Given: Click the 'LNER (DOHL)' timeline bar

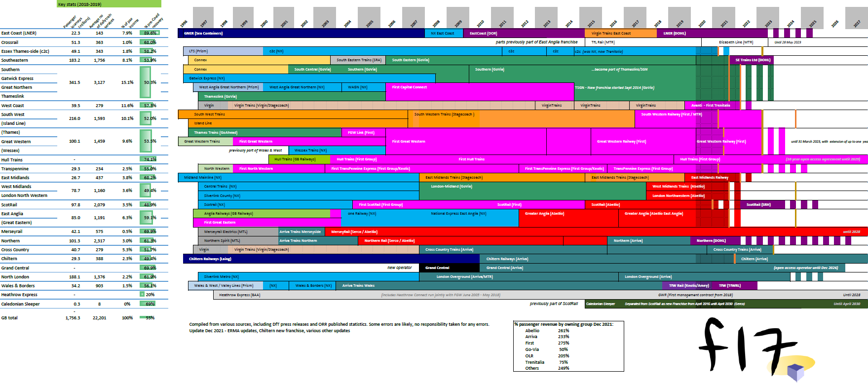Looking at the screenshot, I should pos(712,34).
